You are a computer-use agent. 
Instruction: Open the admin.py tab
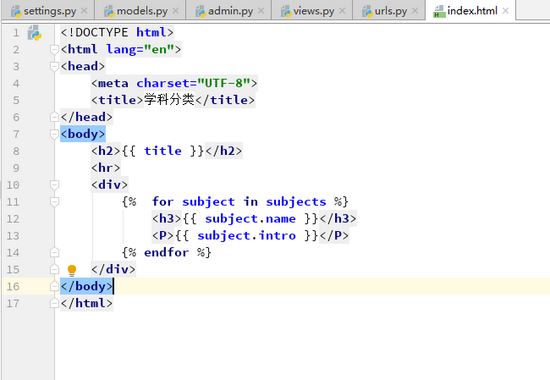[x=230, y=11]
